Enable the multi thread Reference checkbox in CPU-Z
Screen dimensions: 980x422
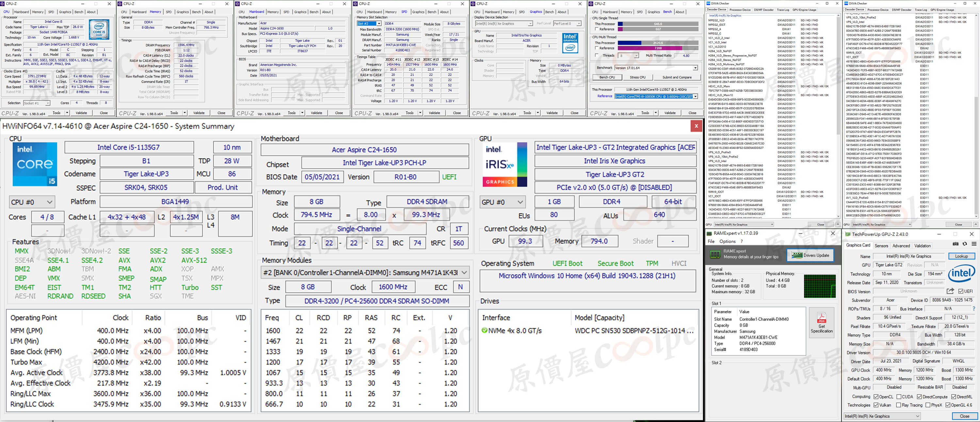tap(596, 48)
